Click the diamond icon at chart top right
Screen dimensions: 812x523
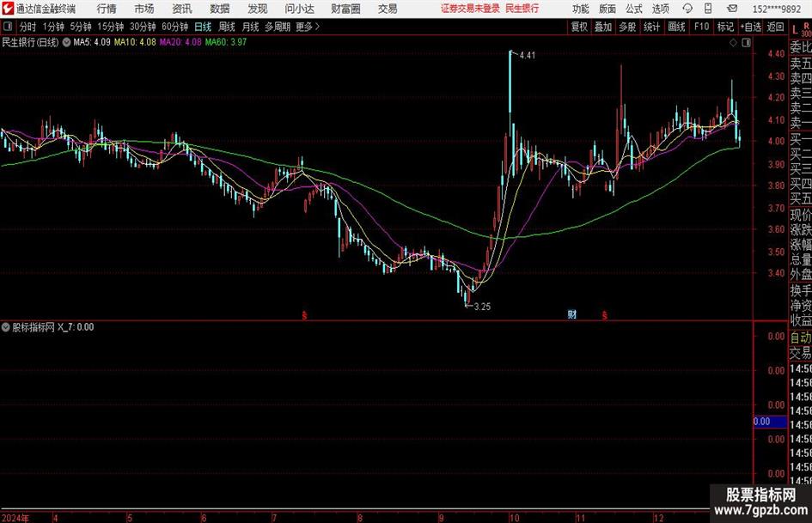click(733, 43)
